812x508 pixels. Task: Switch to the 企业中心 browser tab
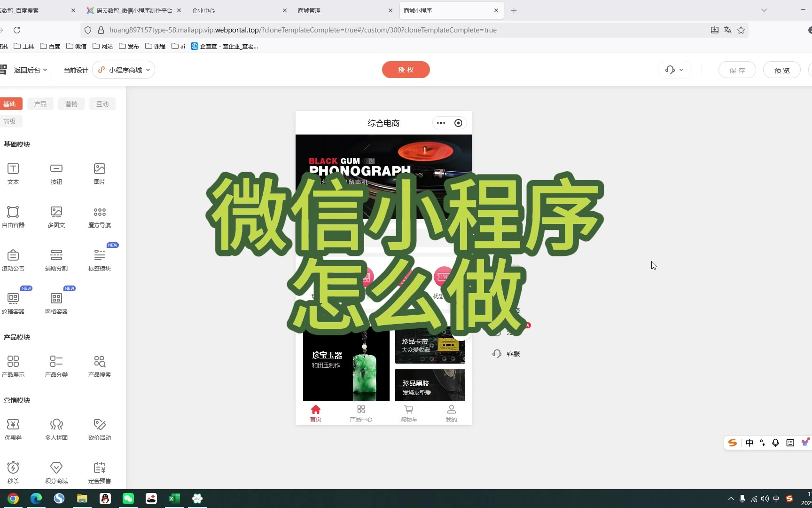pos(240,10)
